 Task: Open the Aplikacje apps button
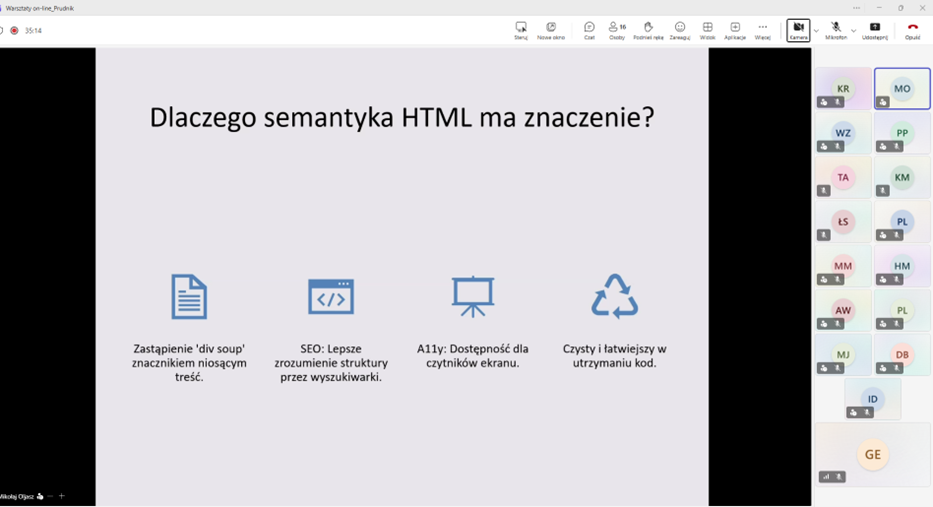tap(735, 30)
